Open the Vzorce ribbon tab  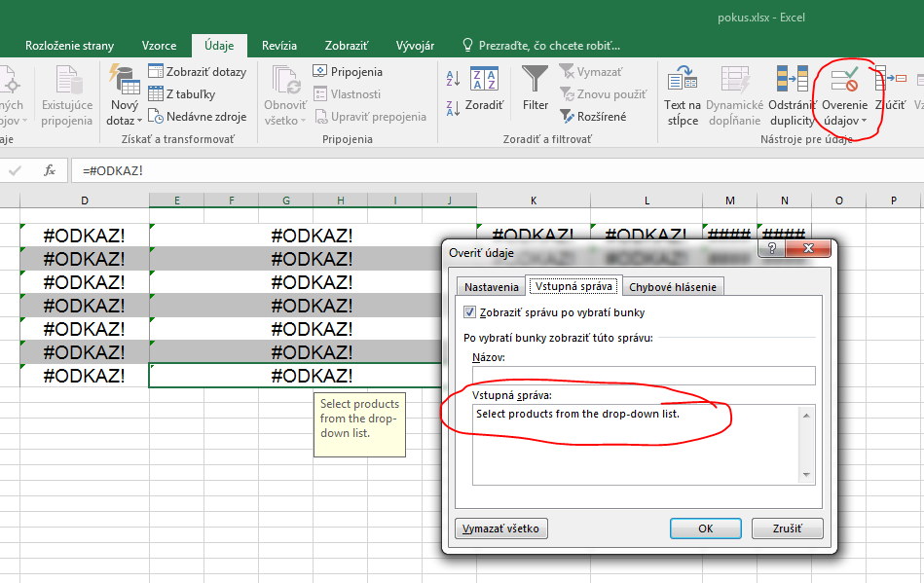pyautogui.click(x=159, y=46)
